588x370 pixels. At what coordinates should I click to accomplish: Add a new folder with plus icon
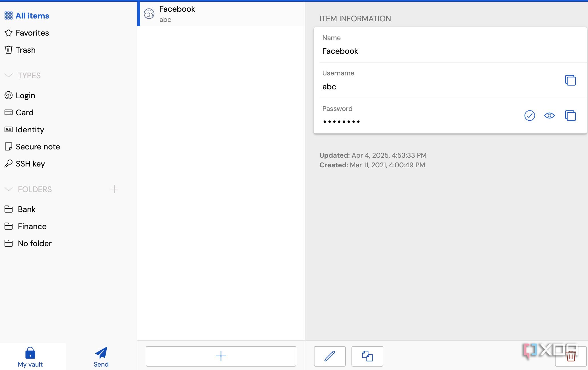click(114, 189)
